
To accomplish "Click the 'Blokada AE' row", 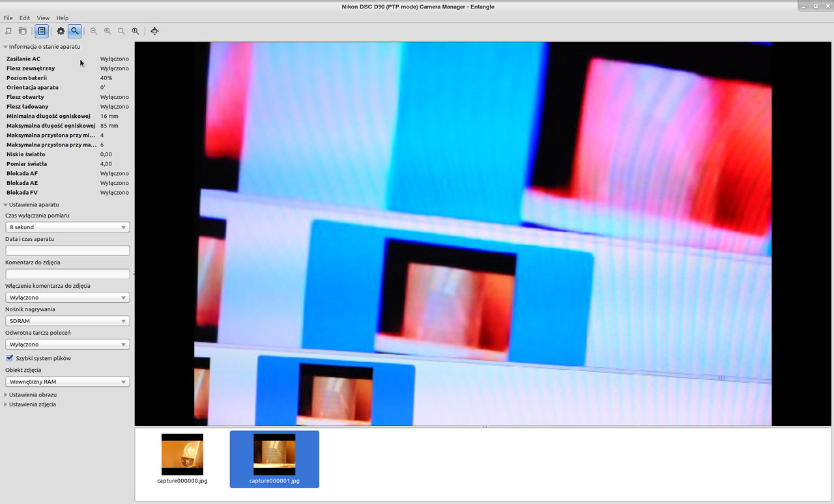I will [67, 183].
